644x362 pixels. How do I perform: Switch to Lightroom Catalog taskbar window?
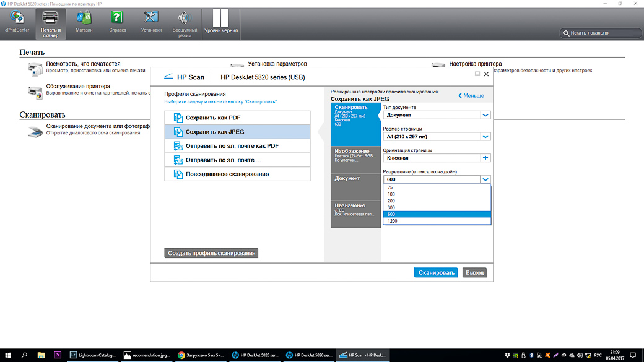(94, 355)
